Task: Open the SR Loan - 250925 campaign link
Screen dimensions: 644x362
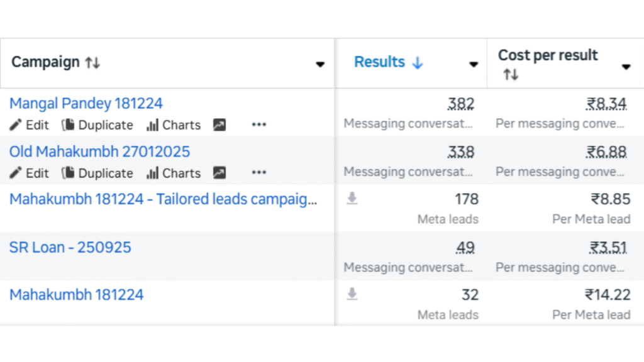Action: pyautogui.click(x=70, y=247)
